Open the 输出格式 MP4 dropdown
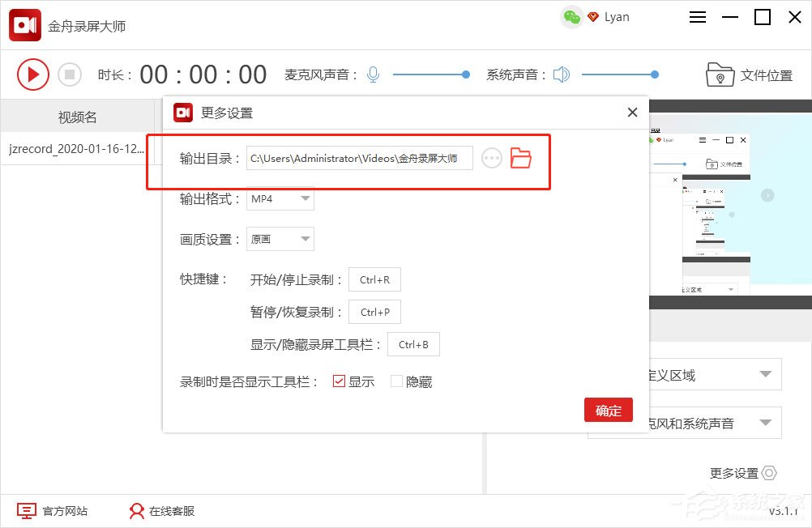This screenshot has width=812, height=528. click(x=280, y=198)
